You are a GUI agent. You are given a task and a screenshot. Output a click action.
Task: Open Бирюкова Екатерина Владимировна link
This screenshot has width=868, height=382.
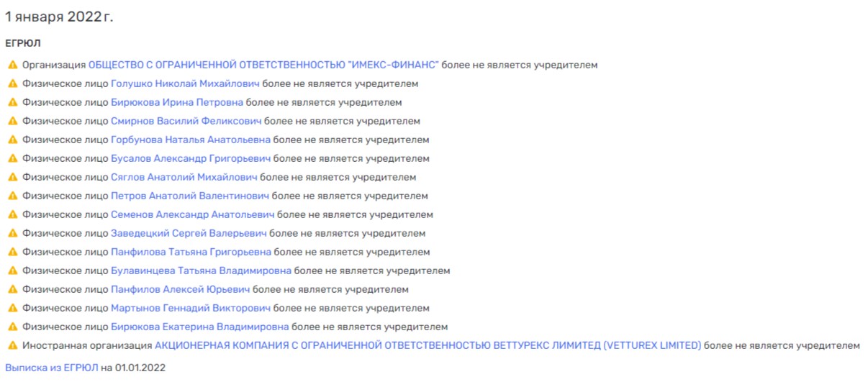[x=200, y=327]
